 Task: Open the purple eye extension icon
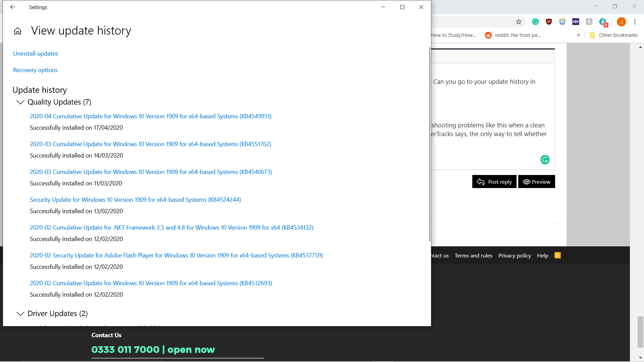tap(576, 22)
